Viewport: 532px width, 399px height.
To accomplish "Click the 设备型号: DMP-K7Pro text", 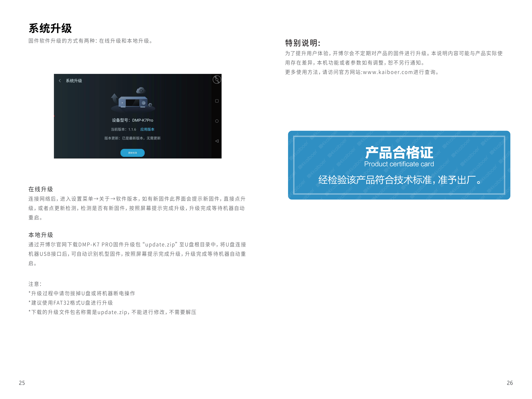I will [x=132, y=120].
